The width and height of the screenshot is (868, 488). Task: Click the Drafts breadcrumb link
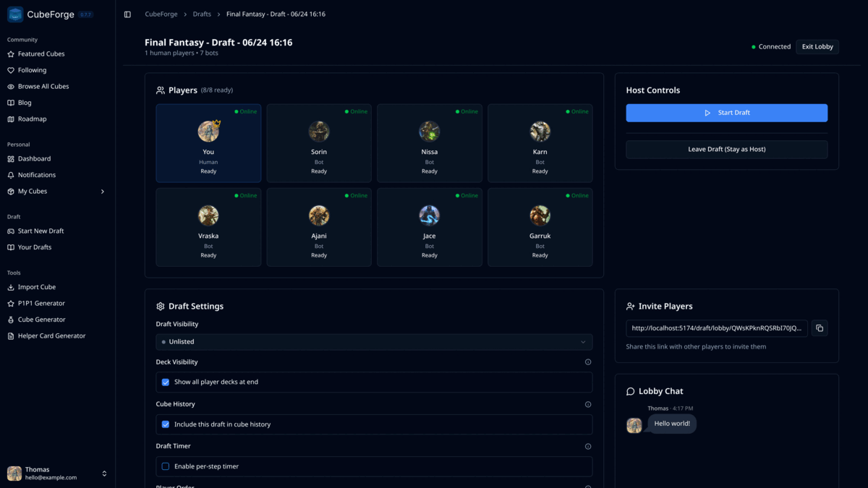click(x=202, y=14)
